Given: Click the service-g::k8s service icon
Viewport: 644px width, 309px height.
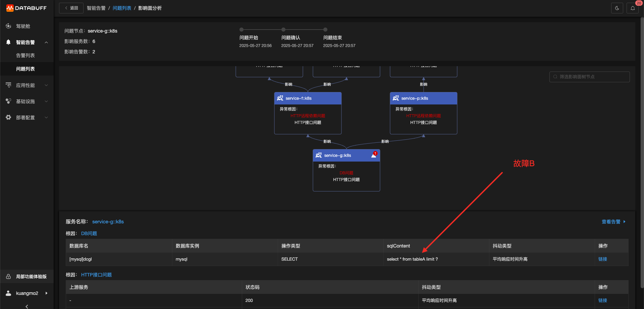Looking at the screenshot, I should 319,155.
